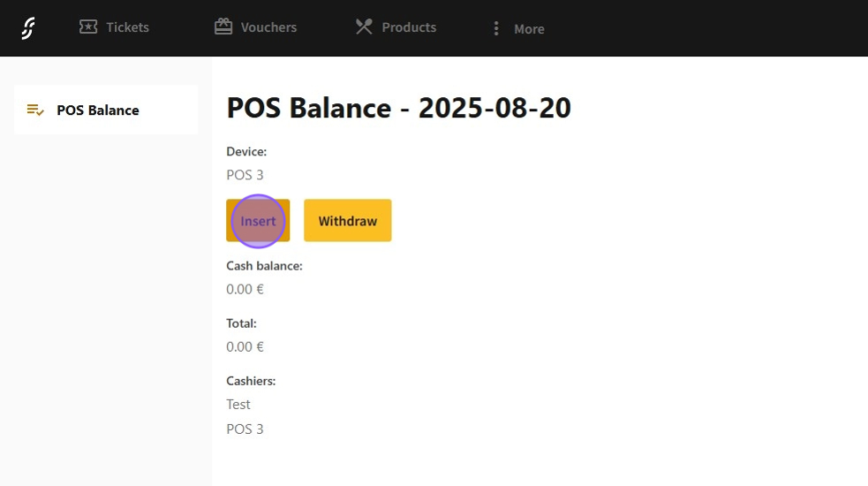
Task: Click the gift voucher icon in navbar
Action: pos(223,27)
